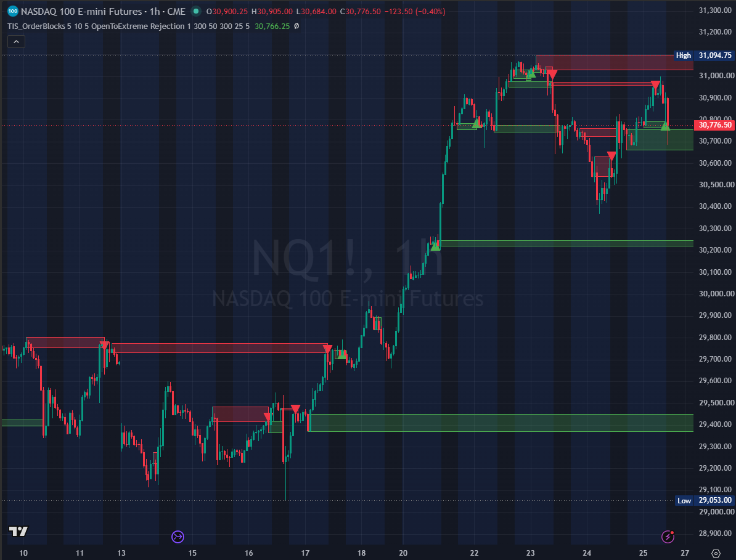Click the purple lightning bolt icon
The width and height of the screenshot is (736, 560).
click(668, 536)
